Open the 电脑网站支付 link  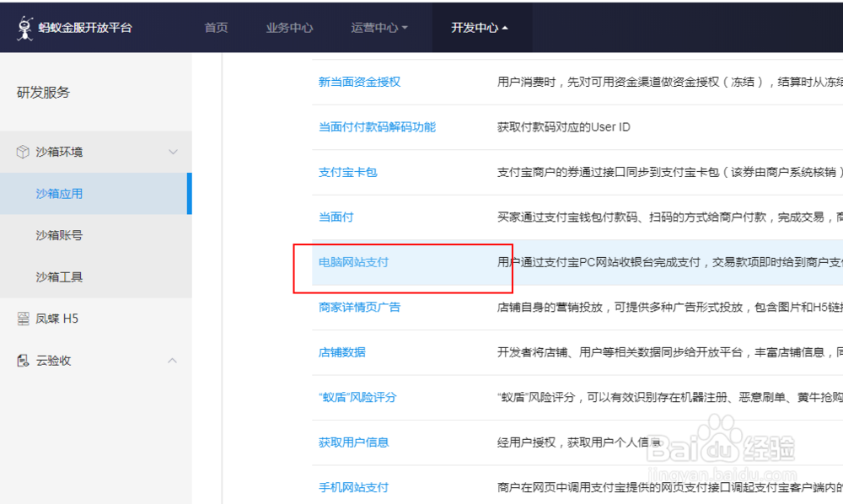353,262
